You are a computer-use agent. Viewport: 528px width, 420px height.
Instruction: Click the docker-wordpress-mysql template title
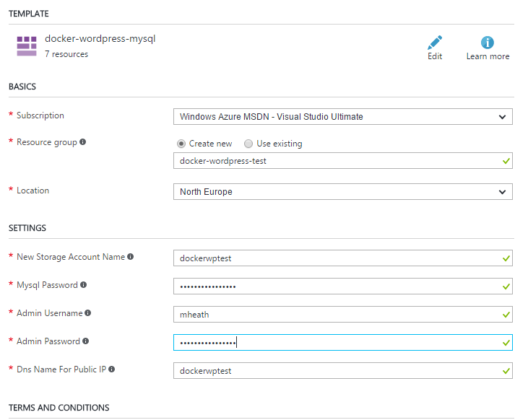tap(100, 39)
